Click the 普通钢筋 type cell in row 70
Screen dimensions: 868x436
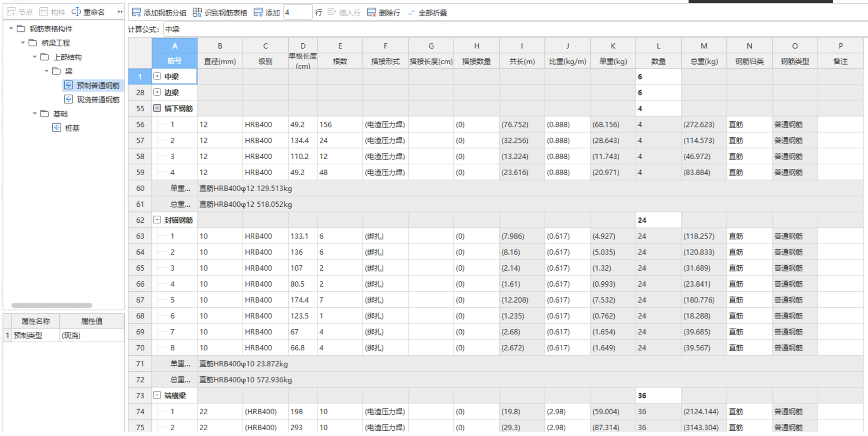pyautogui.click(x=795, y=348)
